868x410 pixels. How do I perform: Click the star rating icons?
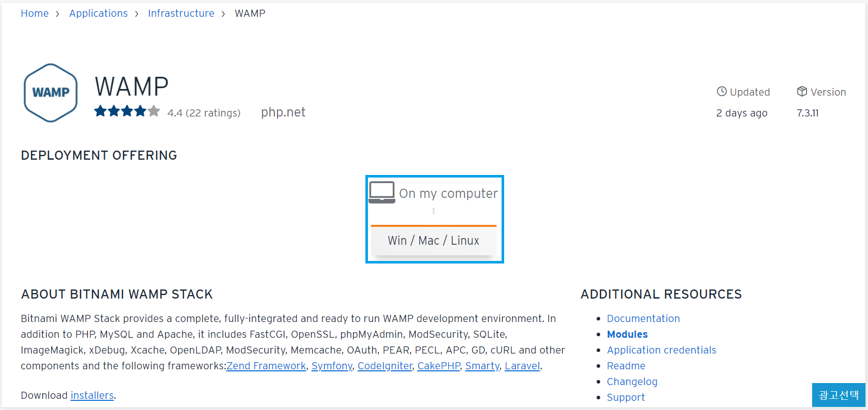coord(127,111)
